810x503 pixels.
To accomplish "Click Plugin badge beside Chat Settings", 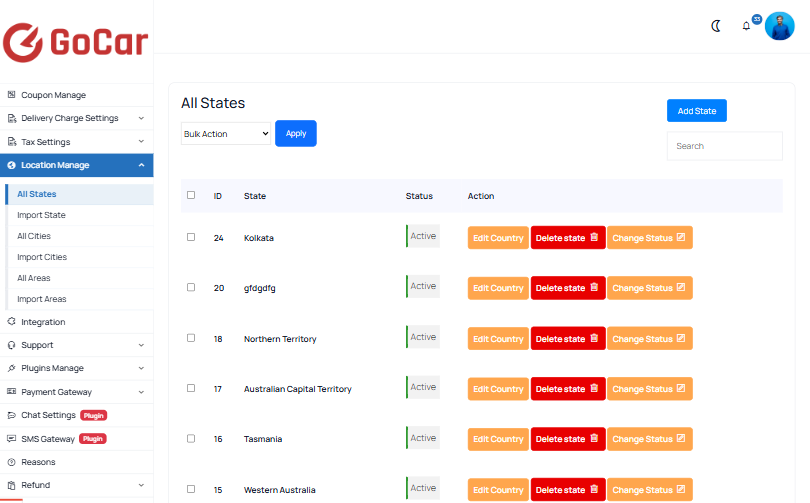I will pyautogui.click(x=94, y=415).
